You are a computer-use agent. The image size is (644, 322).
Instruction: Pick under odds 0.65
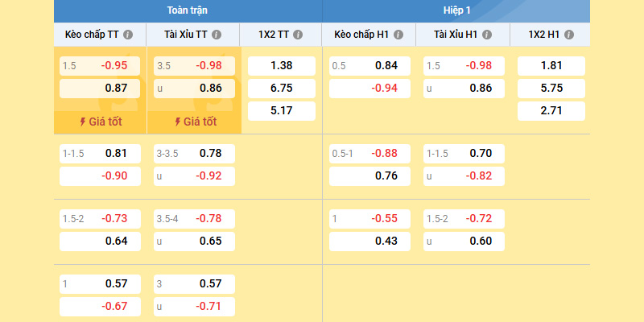click(194, 241)
